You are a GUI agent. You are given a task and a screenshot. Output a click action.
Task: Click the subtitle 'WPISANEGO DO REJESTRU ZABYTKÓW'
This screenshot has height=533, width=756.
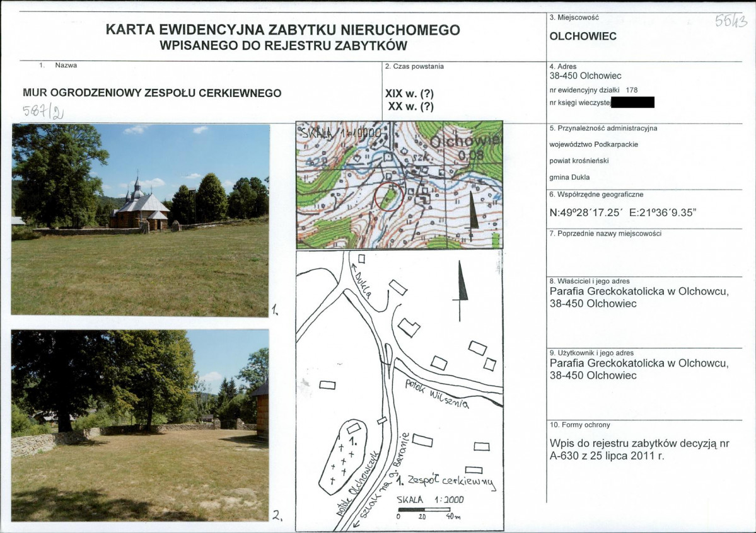[284, 46]
